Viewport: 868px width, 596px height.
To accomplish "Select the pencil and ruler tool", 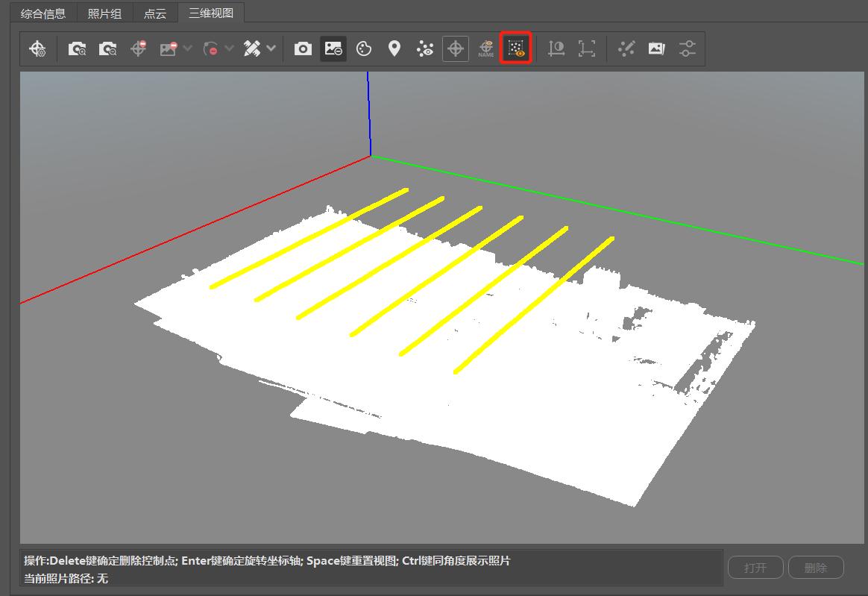I will click(x=252, y=48).
